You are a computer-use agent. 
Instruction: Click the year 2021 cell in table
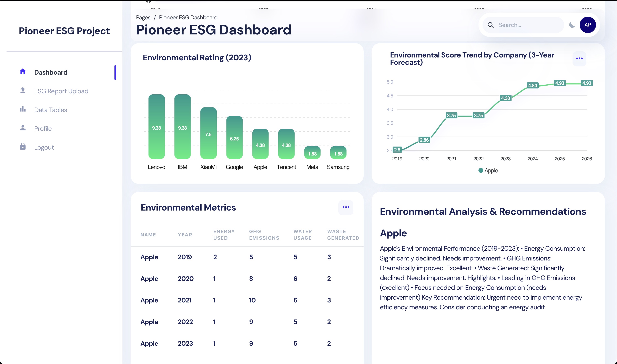coord(185,300)
